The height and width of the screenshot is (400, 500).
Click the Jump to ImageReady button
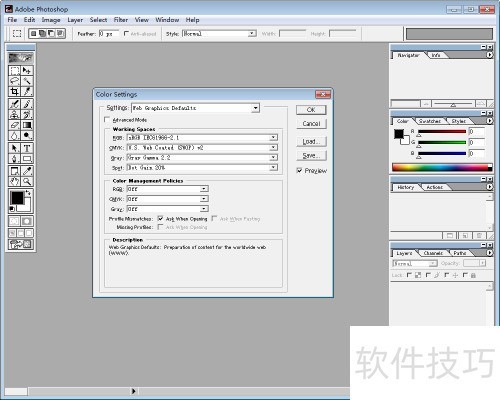(x=21, y=244)
